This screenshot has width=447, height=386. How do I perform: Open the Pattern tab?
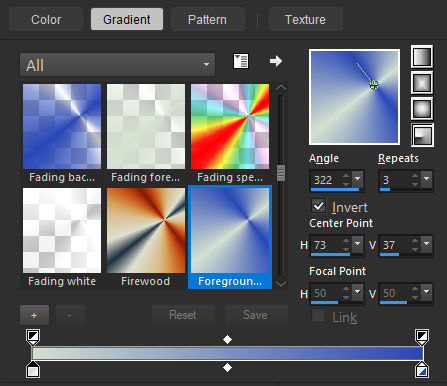coord(207,20)
